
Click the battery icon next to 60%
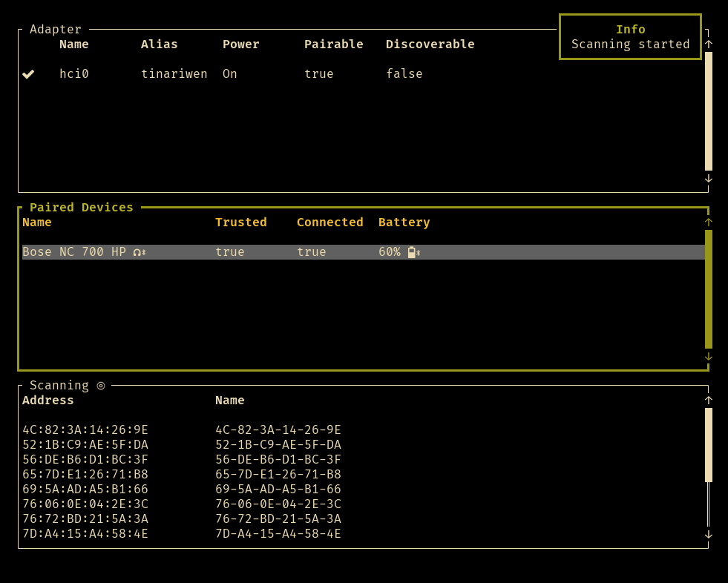410,251
